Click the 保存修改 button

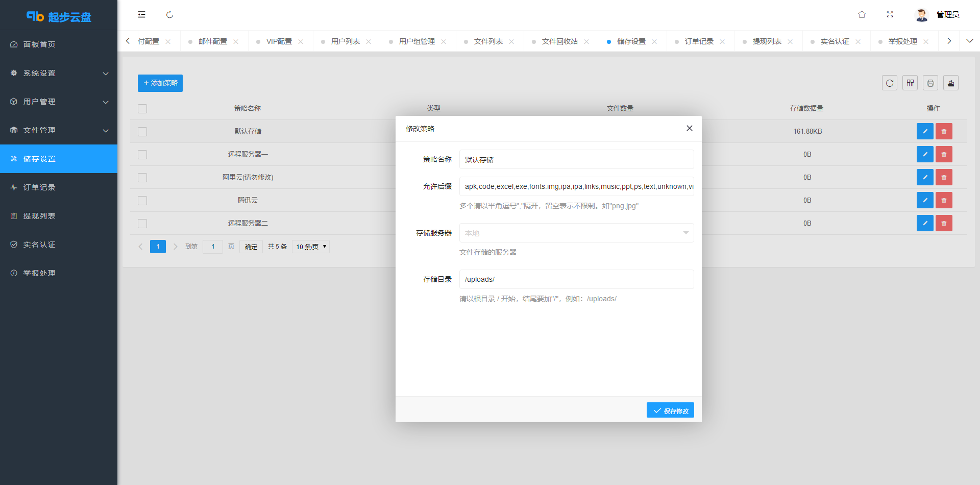670,410
